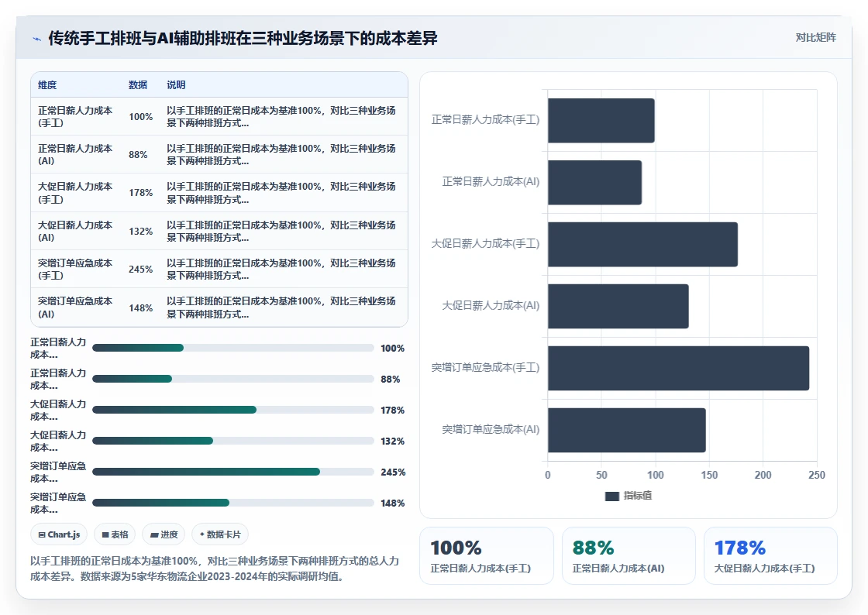
Task: Click the 245% value in table
Action: tap(140, 270)
